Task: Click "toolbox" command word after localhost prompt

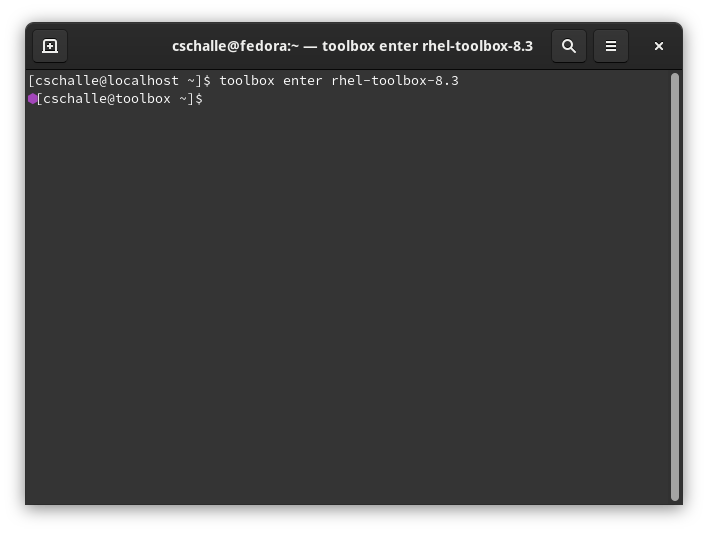Action: 247,80
